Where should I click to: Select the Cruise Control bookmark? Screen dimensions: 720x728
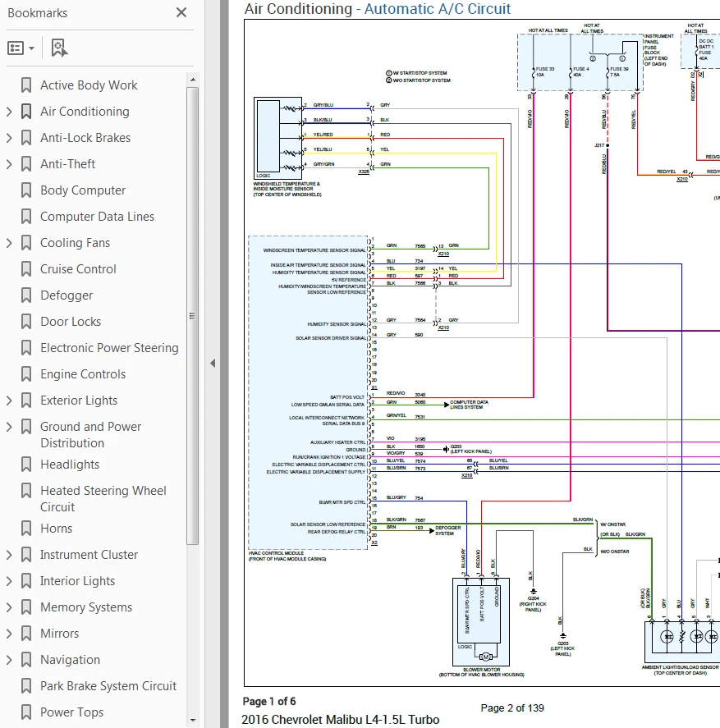coord(79,268)
